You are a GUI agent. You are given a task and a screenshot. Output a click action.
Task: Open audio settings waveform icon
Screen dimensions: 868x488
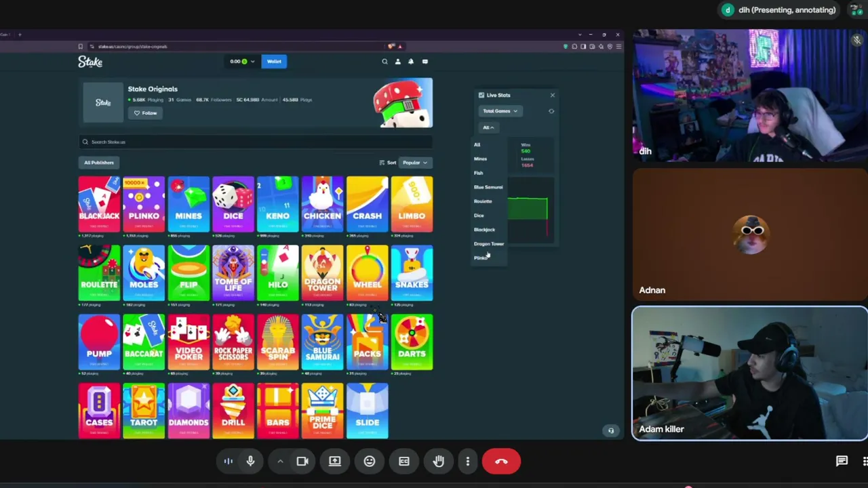pyautogui.click(x=229, y=462)
